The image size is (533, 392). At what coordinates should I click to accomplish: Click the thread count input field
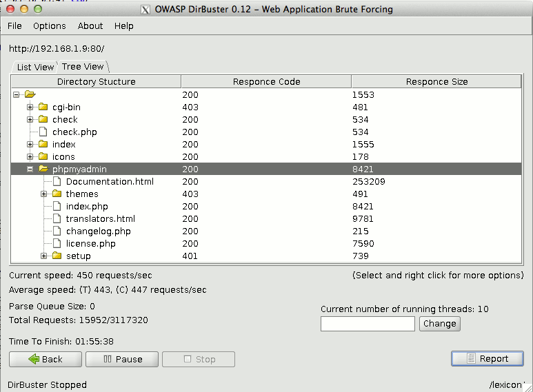[368, 324]
